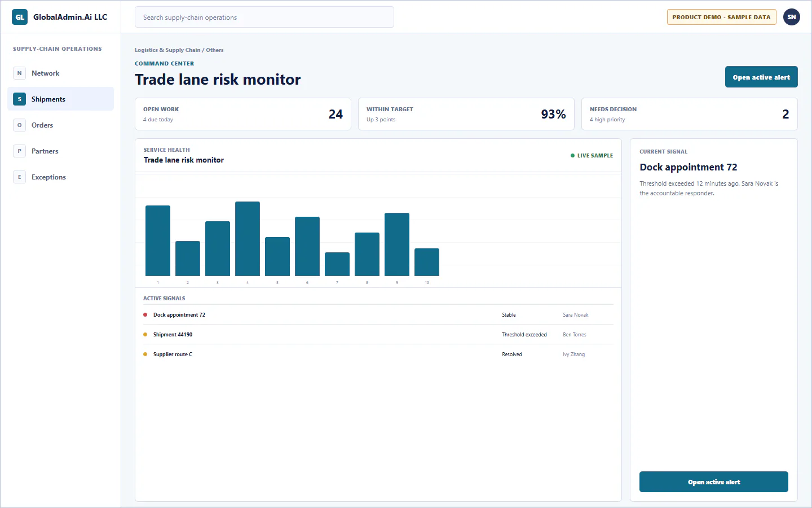Select chart bar number 4
Viewport: 812px width, 508px height.
pos(248,239)
